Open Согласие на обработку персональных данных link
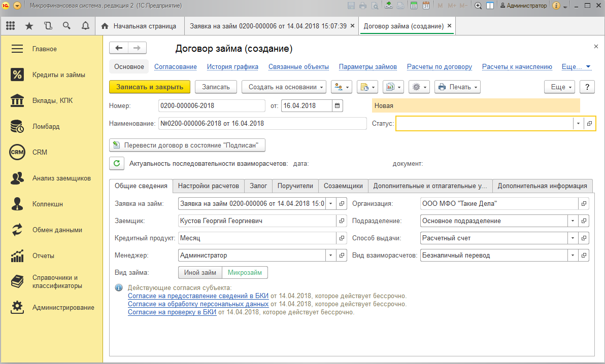The width and height of the screenshot is (605, 364). 198,304
